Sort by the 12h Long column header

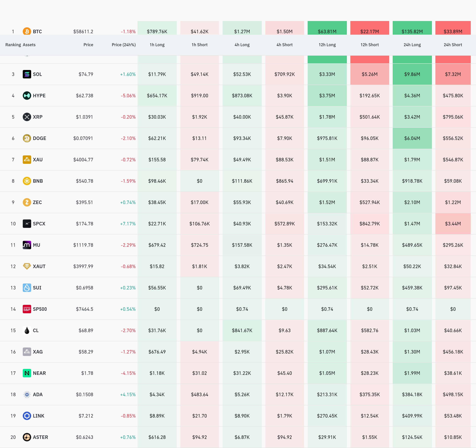[327, 45]
